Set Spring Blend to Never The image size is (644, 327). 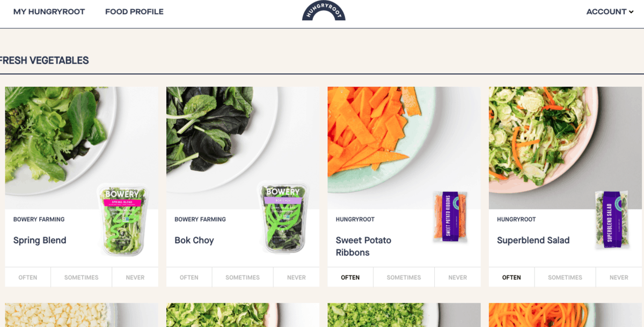(135, 277)
